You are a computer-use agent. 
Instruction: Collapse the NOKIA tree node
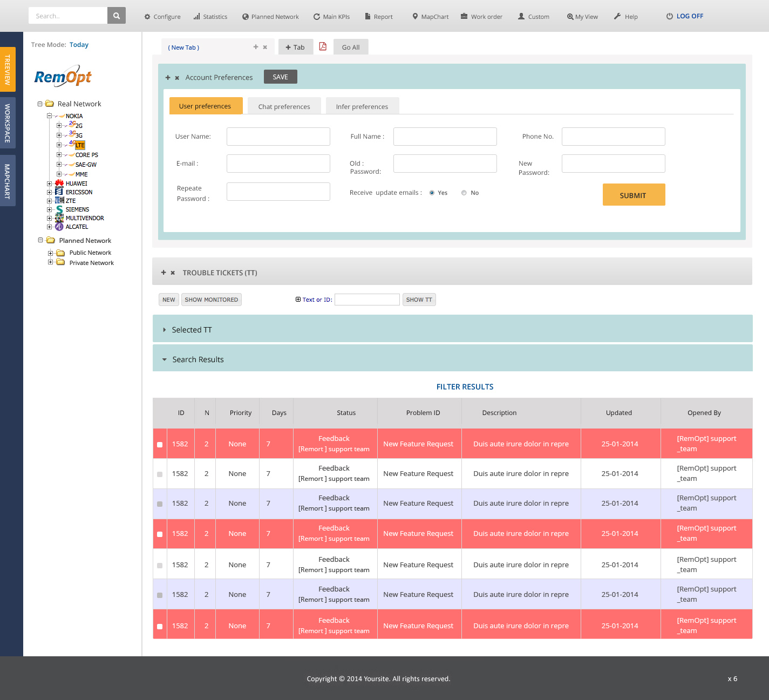[x=49, y=115]
